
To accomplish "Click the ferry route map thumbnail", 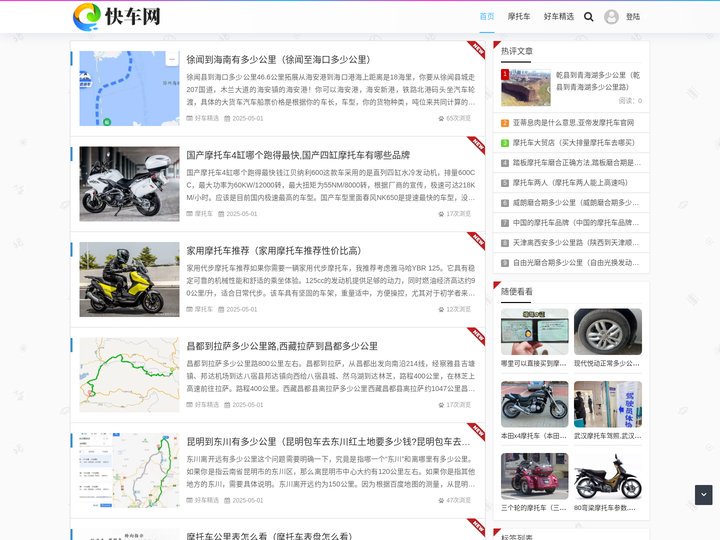I will [x=129, y=88].
